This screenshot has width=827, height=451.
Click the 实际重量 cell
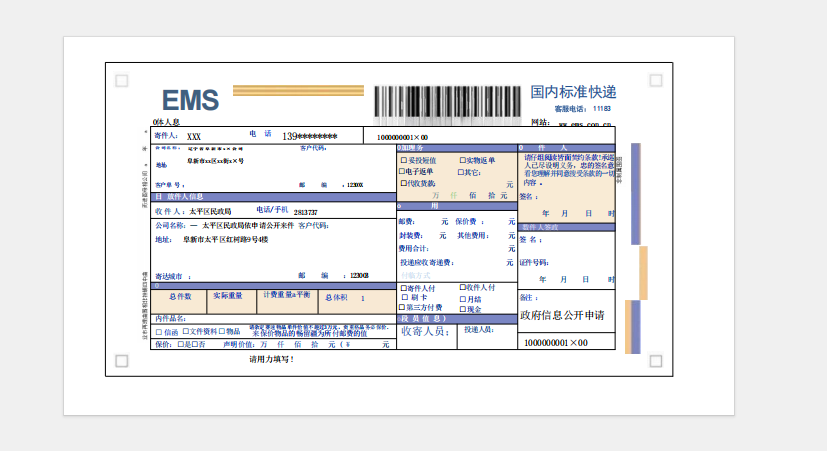[x=232, y=301]
